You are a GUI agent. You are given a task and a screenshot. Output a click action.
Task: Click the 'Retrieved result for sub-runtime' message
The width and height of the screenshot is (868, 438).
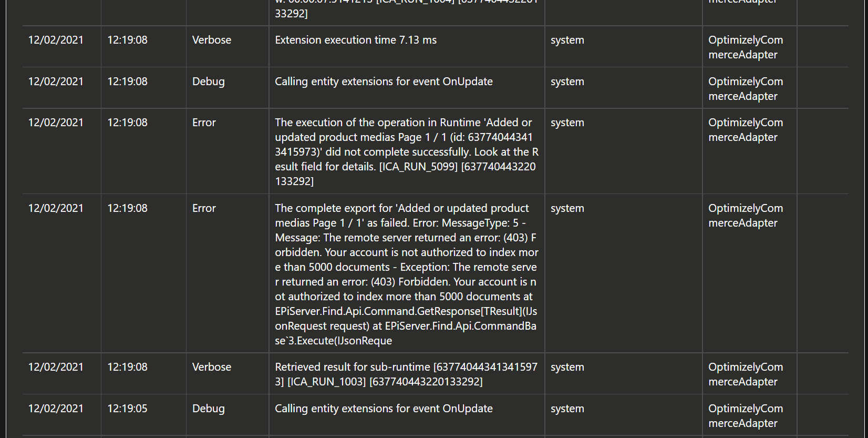coord(406,374)
